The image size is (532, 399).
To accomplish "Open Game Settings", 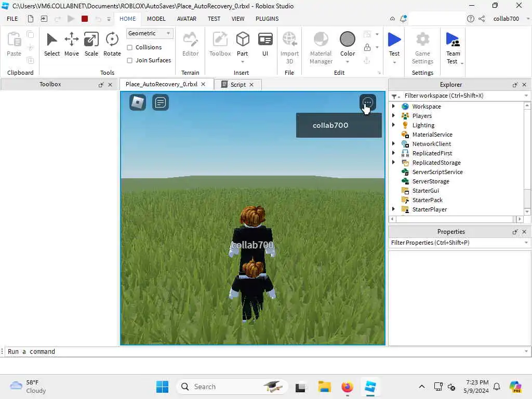I will (422, 47).
